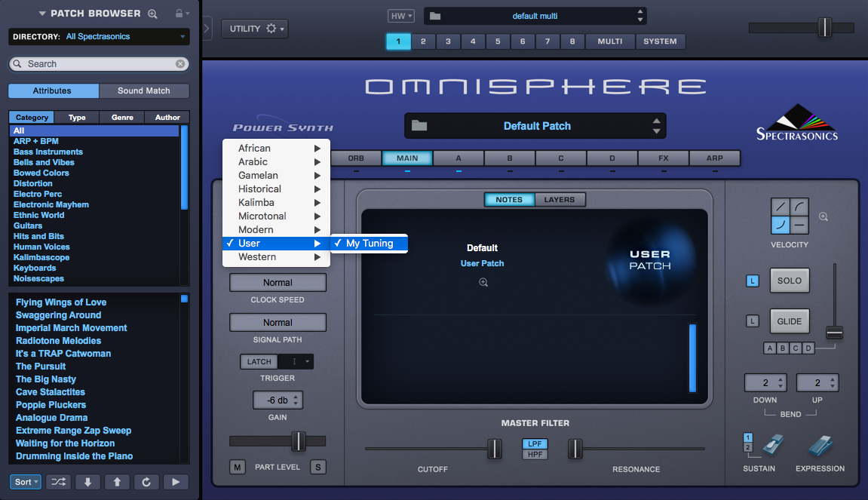Click the SOLO button
Viewport: 868px width, 500px height.
point(790,281)
